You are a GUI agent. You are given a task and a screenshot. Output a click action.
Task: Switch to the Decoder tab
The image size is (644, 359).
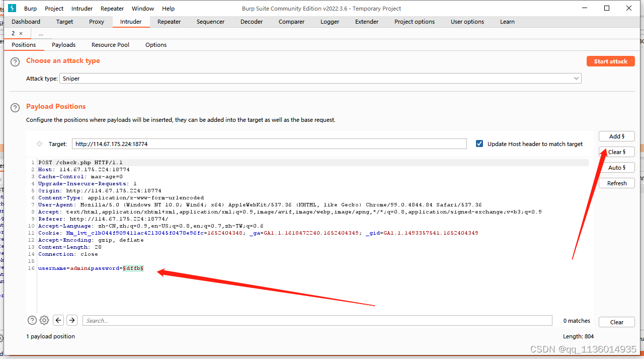click(252, 22)
